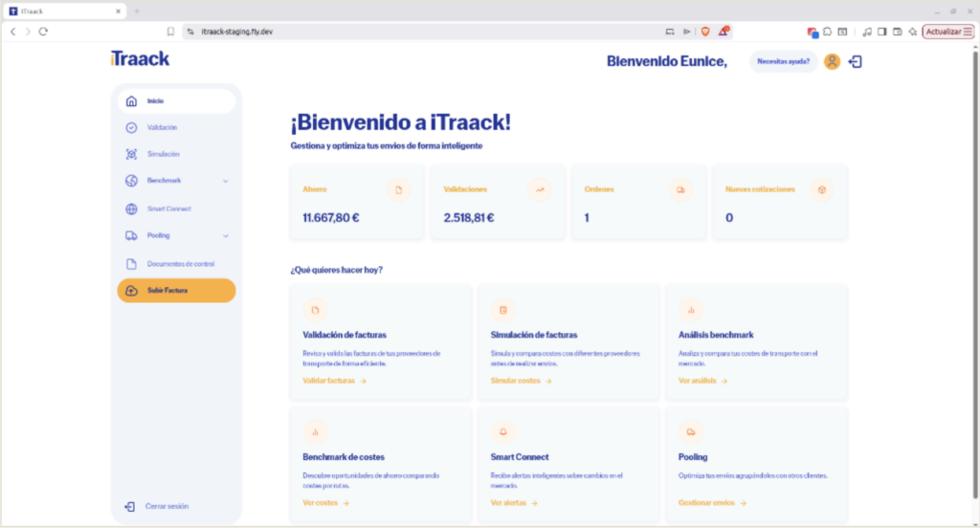Click the ¿Qué quieres hacer hoy? heading

[336, 270]
